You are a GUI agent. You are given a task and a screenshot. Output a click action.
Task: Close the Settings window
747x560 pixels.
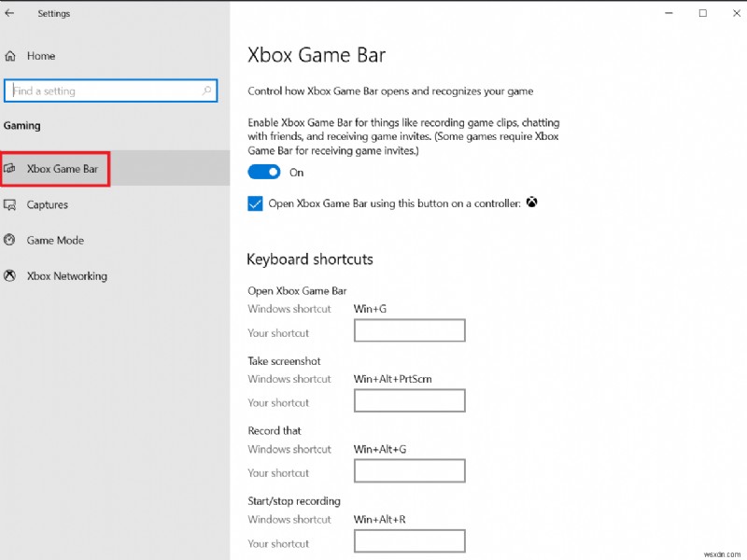tap(737, 13)
